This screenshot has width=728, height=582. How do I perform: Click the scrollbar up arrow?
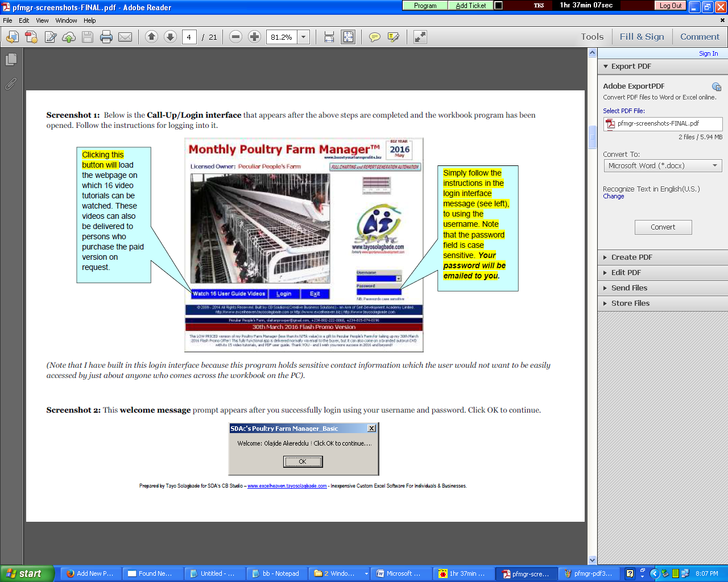coord(592,53)
